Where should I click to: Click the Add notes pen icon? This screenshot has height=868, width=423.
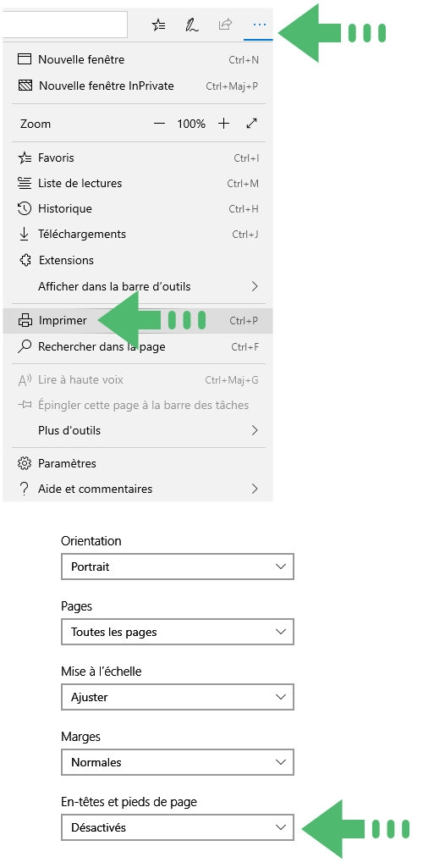click(x=191, y=25)
